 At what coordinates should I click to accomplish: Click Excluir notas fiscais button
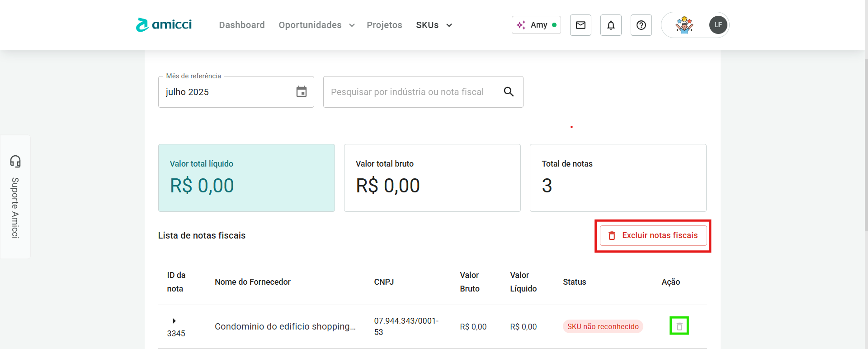653,236
